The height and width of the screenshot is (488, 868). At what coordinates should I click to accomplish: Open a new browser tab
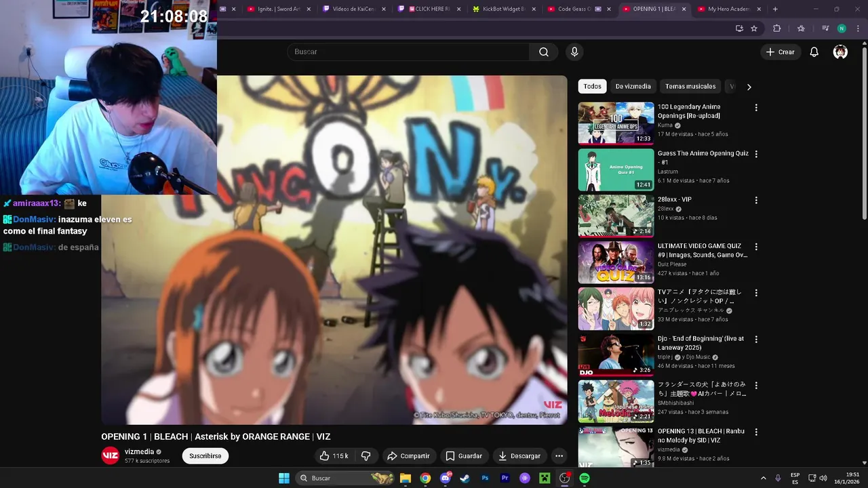click(775, 9)
